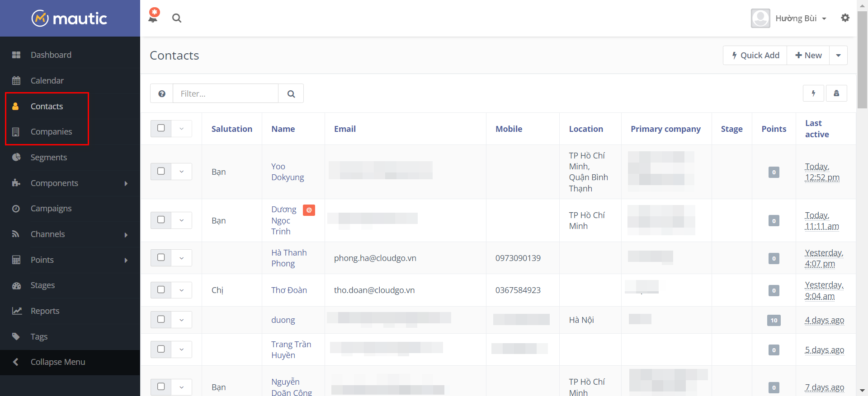Open the caret dropdown next to New button
The width and height of the screenshot is (868, 396).
838,56
